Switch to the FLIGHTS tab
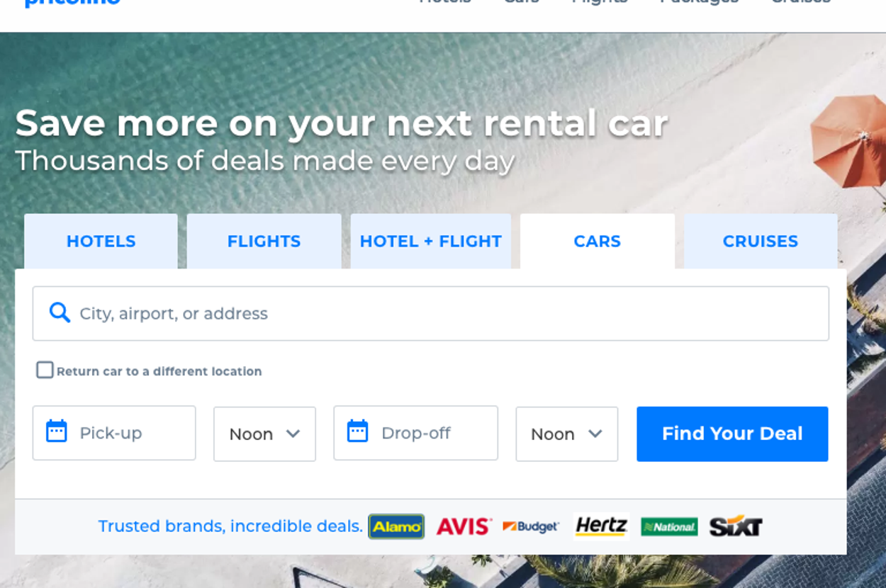 click(264, 242)
